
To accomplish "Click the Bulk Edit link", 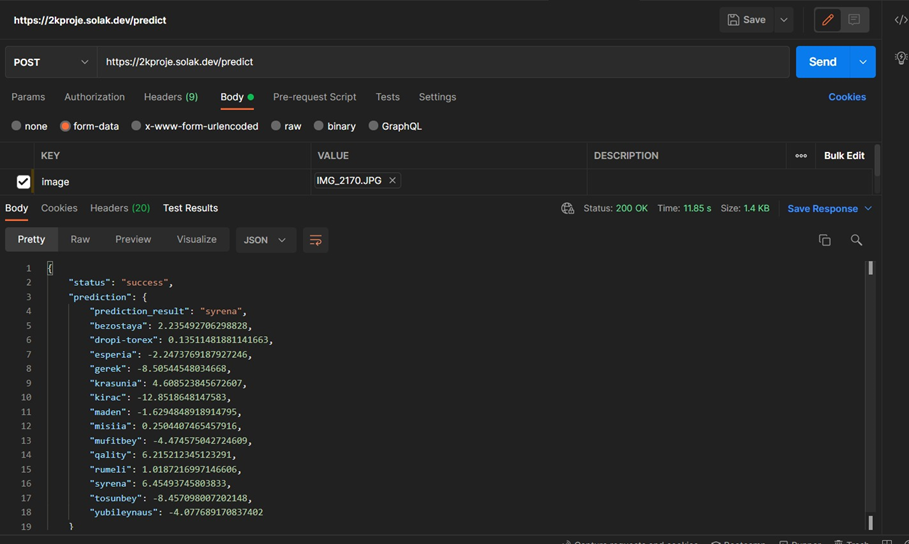I will tap(844, 155).
